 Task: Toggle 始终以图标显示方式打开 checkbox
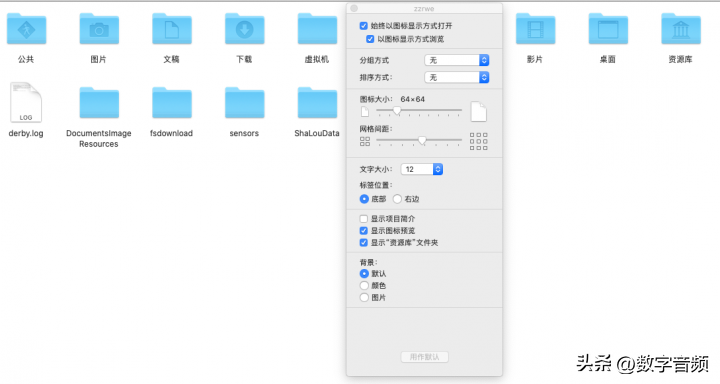coord(364,26)
